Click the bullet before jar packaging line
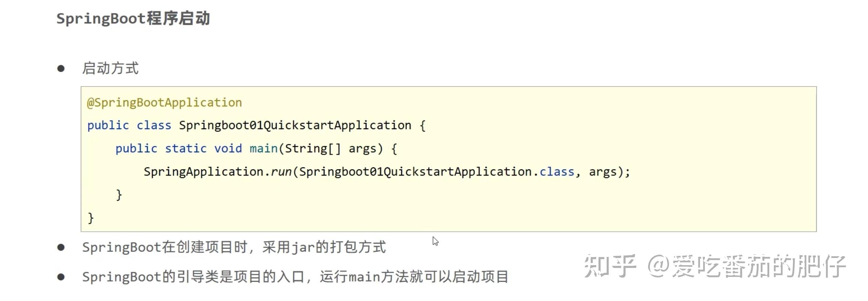 pos(61,247)
